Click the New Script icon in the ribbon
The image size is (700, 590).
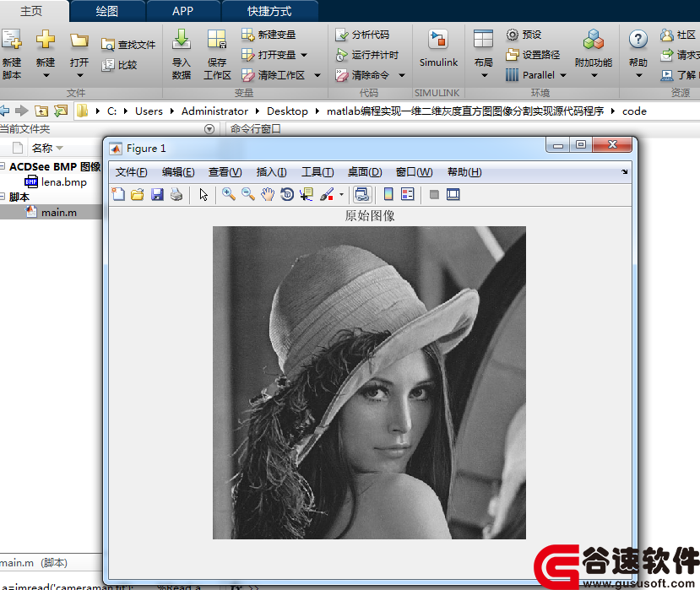(12, 40)
